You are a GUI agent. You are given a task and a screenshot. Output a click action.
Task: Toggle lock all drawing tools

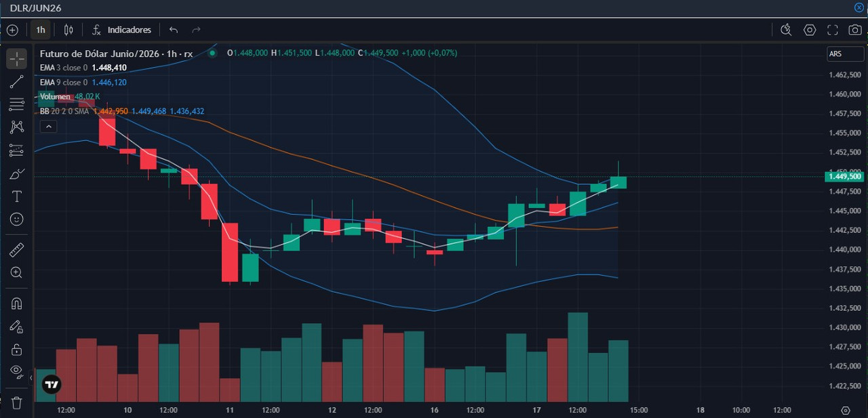click(x=17, y=350)
